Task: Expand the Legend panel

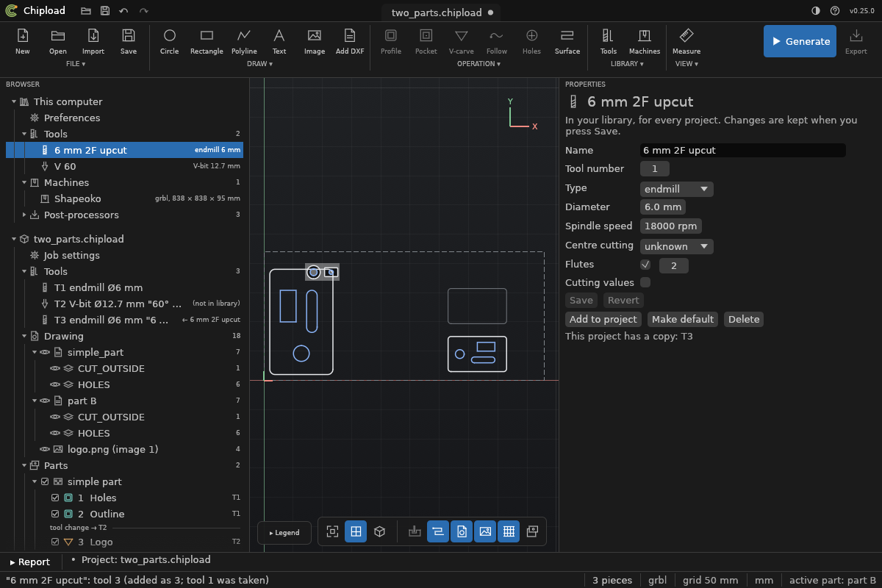Action: coord(284,532)
